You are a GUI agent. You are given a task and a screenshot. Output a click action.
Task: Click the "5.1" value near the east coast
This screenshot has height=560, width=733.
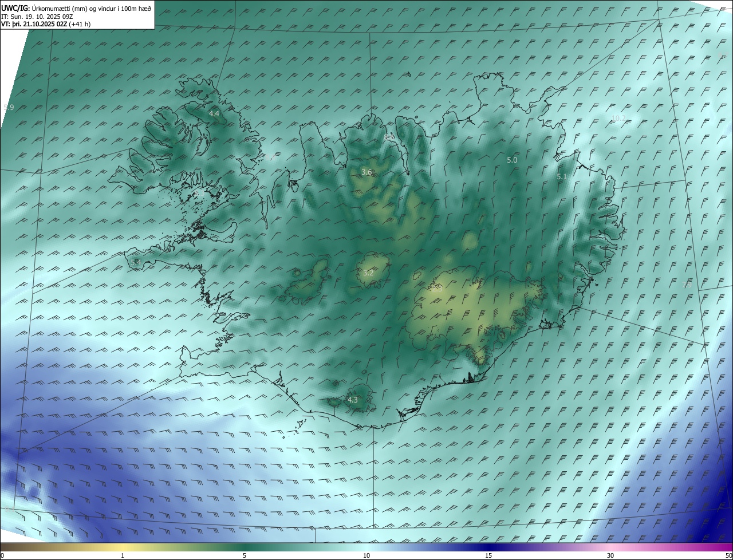(562, 178)
